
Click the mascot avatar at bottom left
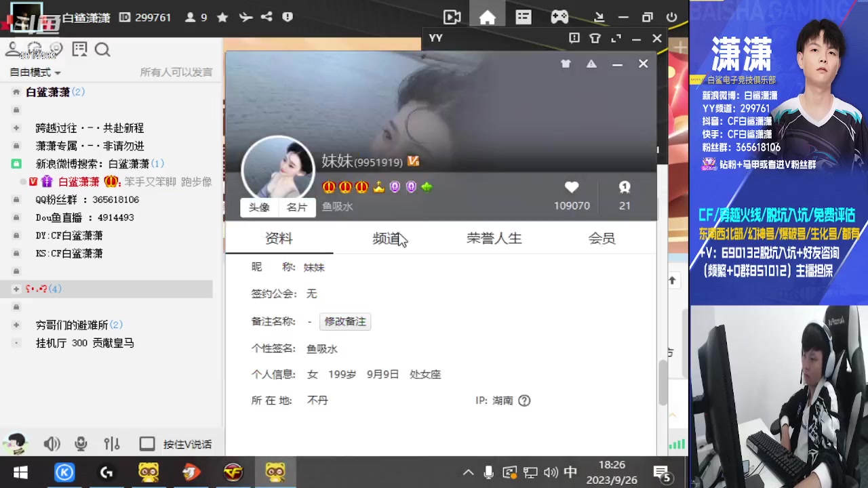(x=16, y=444)
